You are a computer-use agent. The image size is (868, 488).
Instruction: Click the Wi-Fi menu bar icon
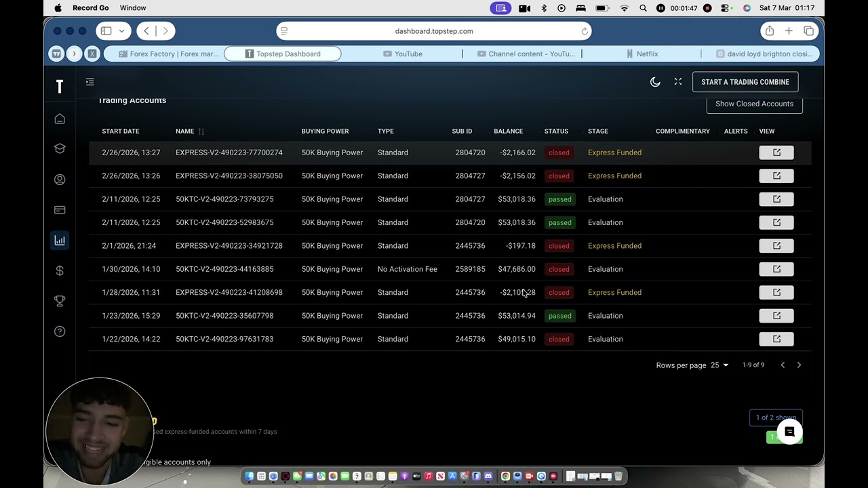[x=625, y=8]
